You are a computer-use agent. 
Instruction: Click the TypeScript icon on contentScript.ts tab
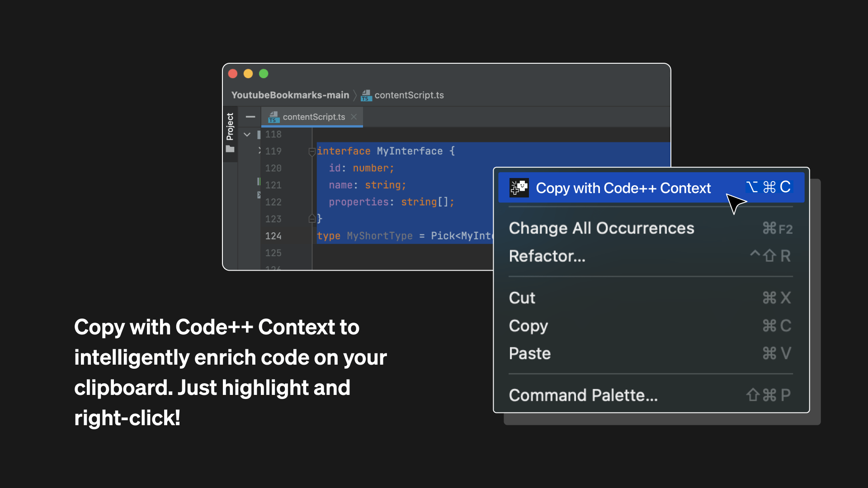pos(274,117)
